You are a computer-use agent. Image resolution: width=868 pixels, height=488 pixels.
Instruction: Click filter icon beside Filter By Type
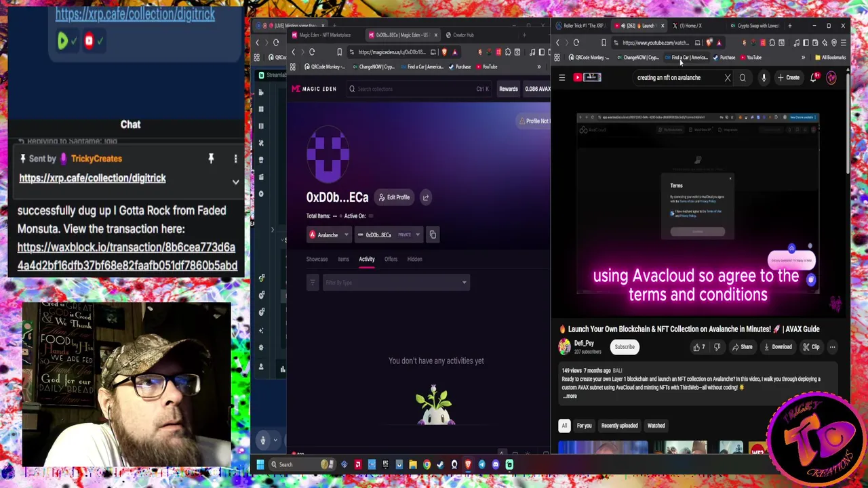(313, 283)
